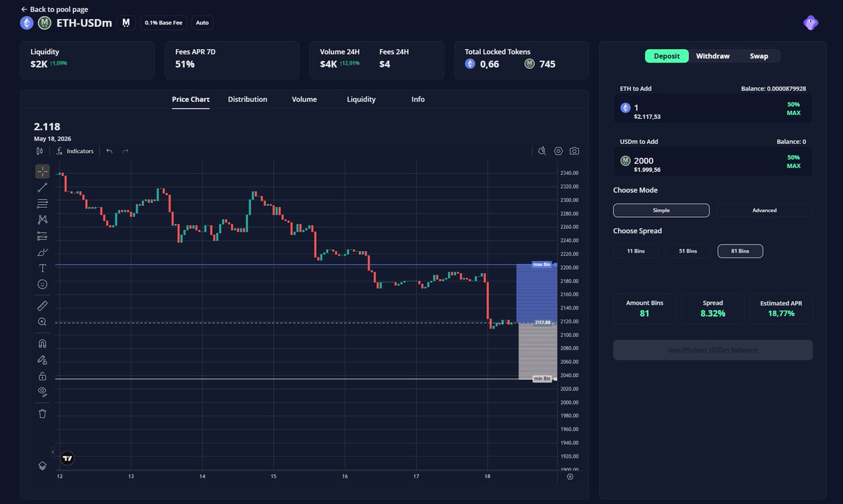Set USDm amount to 50%
Image resolution: width=843 pixels, height=504 pixels.
(x=794, y=157)
